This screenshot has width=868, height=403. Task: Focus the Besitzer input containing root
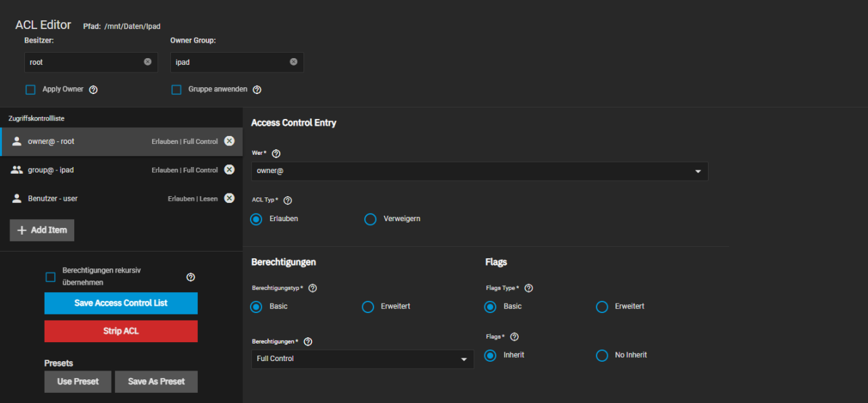pyautogui.click(x=91, y=62)
